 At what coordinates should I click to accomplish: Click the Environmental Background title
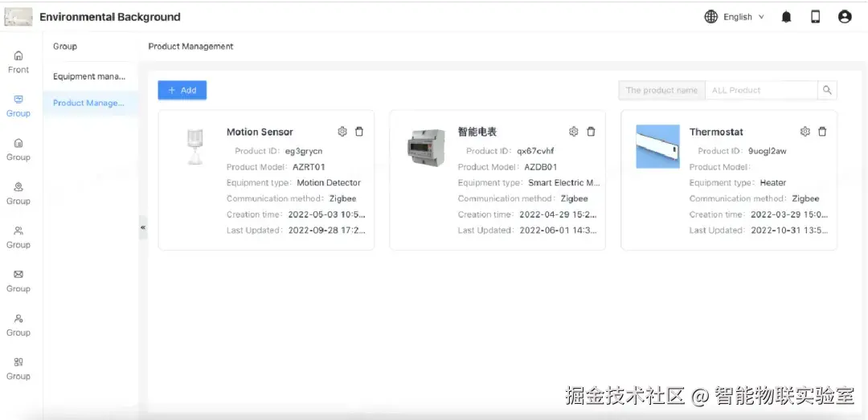(x=110, y=17)
